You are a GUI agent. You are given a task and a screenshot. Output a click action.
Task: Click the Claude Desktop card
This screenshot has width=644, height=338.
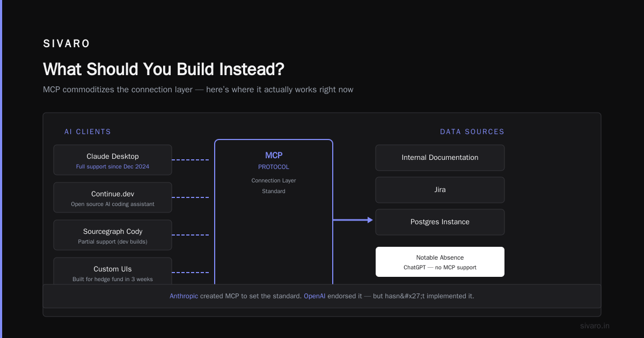pos(113,160)
